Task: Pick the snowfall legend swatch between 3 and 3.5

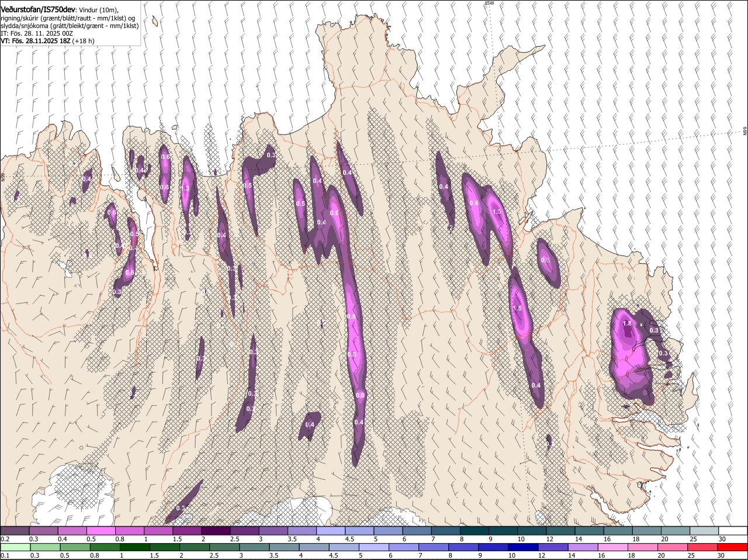Action: click(273, 530)
